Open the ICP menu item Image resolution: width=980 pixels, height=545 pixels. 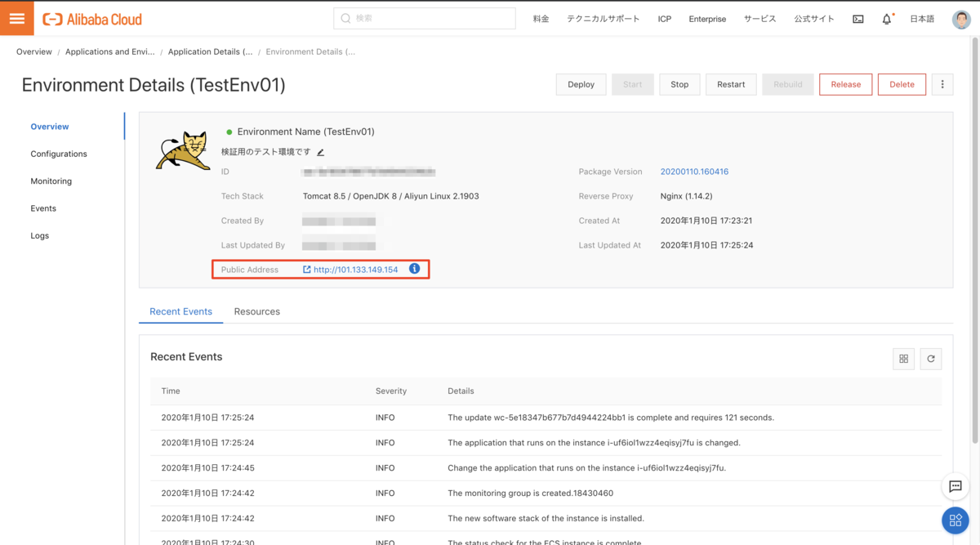point(665,19)
